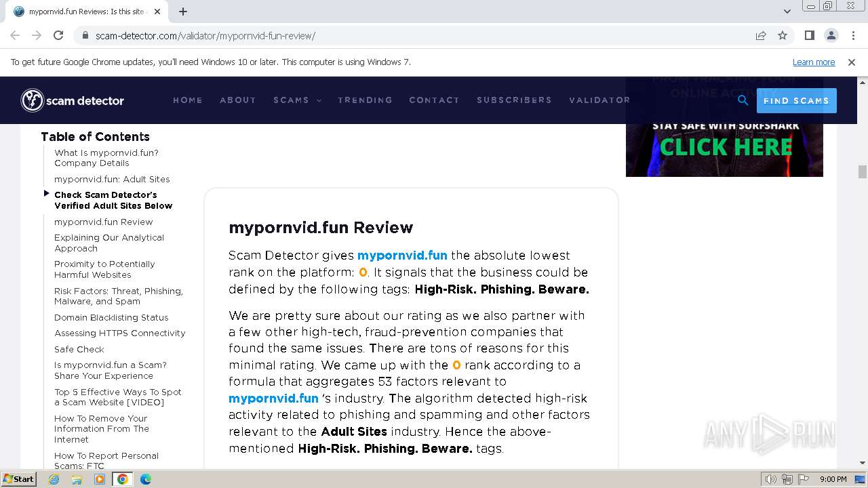Image resolution: width=868 pixels, height=488 pixels.
Task: Expand the SCAMS dropdown menu
Action: pyautogui.click(x=297, y=100)
